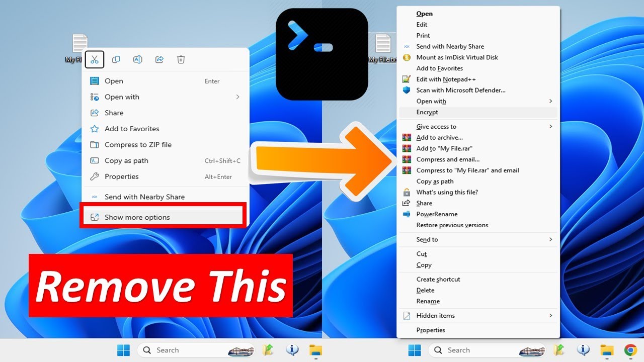Choose Open with Enter shortcut in compact menu

[x=166, y=81]
